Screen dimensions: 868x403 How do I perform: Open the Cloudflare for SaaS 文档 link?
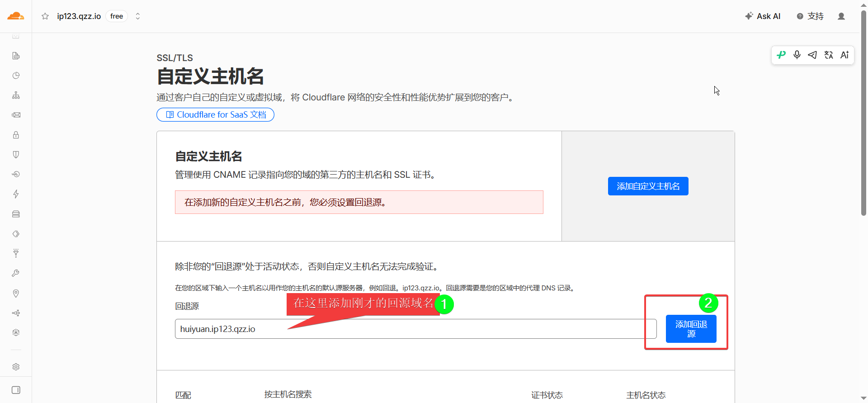pyautogui.click(x=215, y=115)
